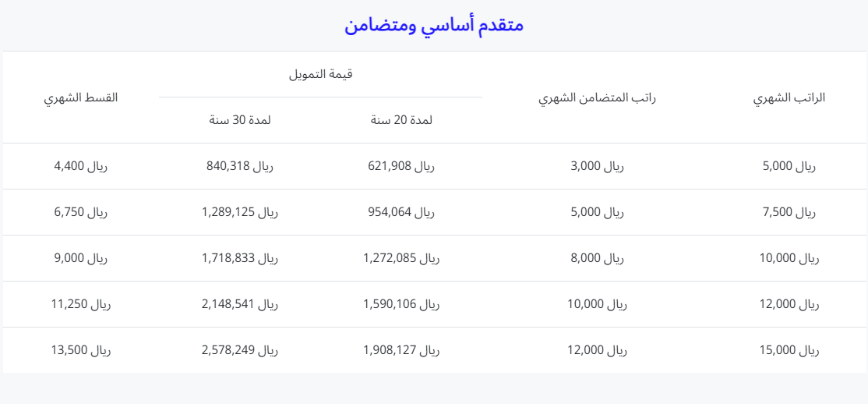This screenshot has width=868, height=404.
Task: Click the لمدة 20 سنة sub-header
Action: pos(401,120)
